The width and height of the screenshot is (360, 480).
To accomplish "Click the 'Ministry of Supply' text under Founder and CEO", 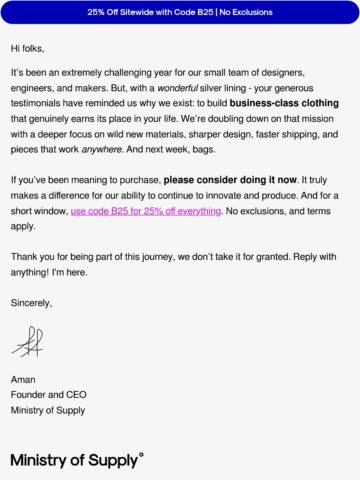I will (x=48, y=410).
